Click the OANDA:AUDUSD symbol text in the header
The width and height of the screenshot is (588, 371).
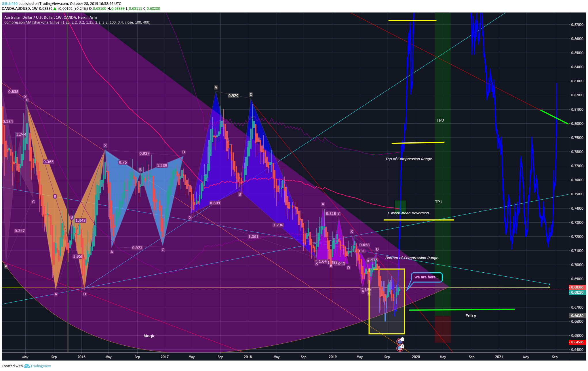click(15, 8)
